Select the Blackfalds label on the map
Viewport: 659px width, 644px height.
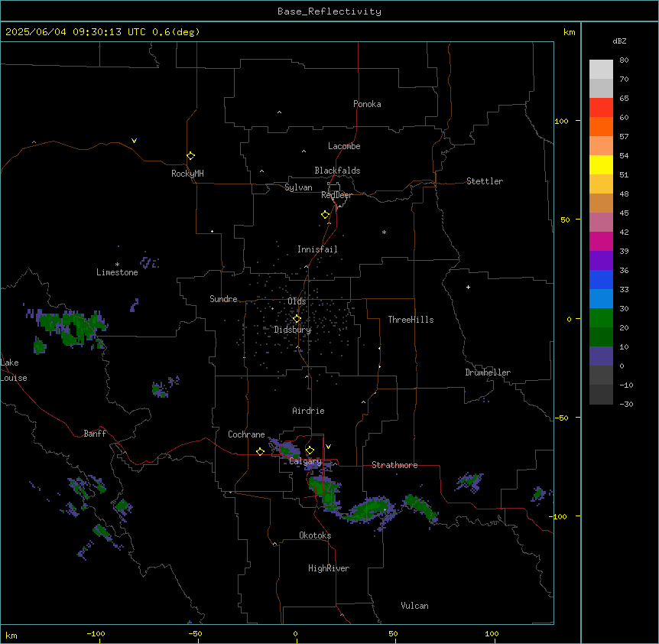pos(337,171)
